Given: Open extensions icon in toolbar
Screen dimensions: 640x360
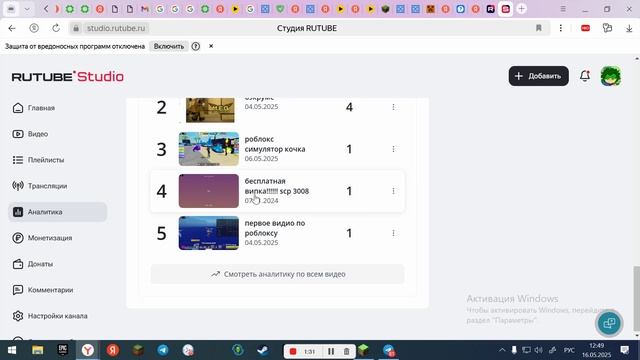Looking at the screenshot, I should (x=607, y=28).
